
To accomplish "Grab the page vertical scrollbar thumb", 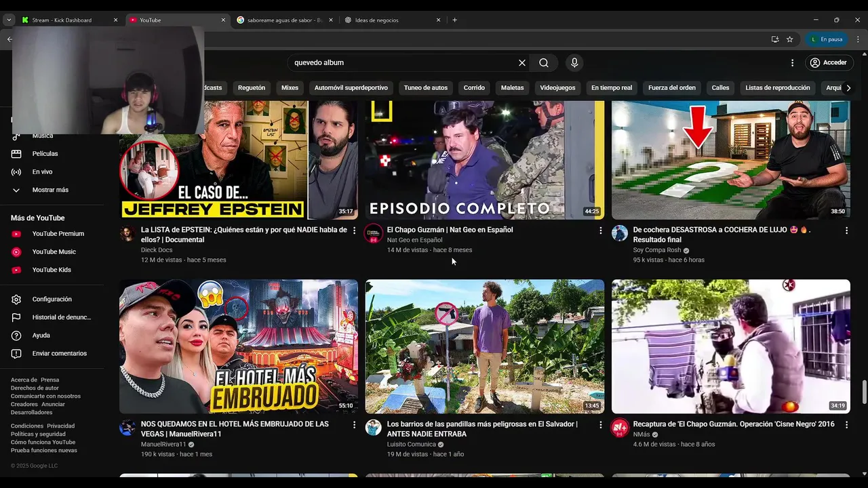I will tap(864, 392).
